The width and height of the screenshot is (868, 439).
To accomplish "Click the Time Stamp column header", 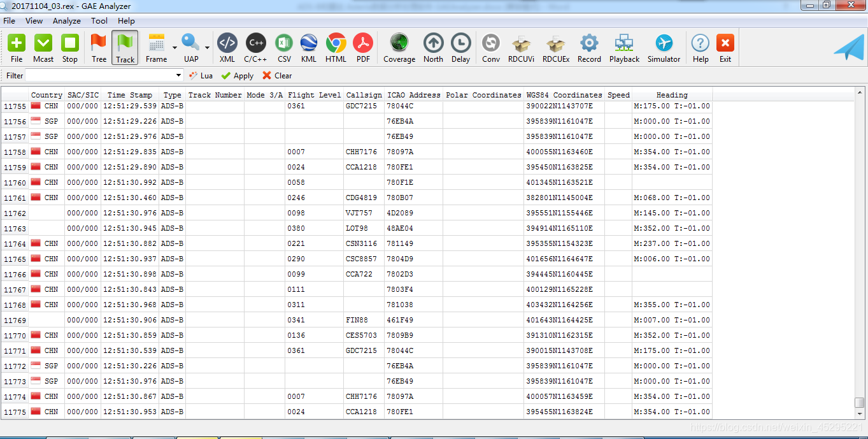I will tap(130, 95).
